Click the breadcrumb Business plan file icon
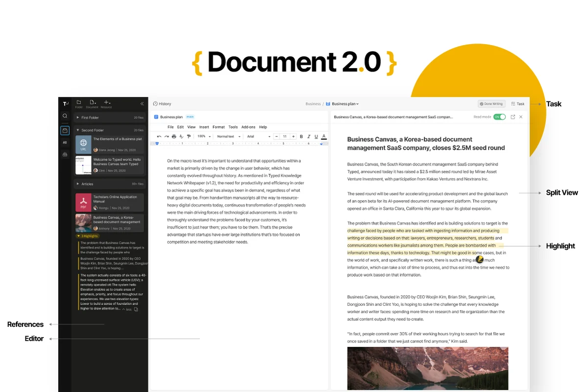This screenshot has height=392, width=588. [328, 104]
